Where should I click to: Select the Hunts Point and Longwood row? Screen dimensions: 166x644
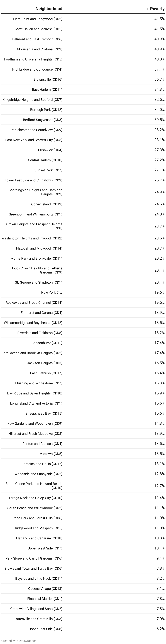(x=37, y=19)
